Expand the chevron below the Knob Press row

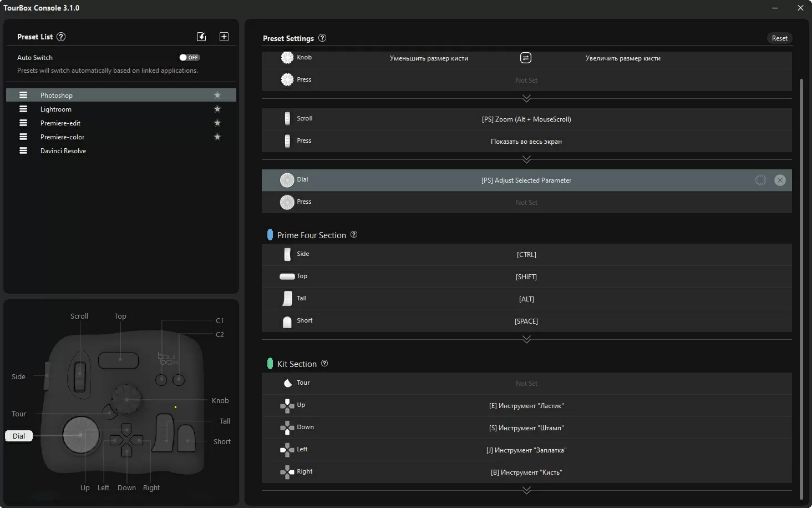(526, 98)
